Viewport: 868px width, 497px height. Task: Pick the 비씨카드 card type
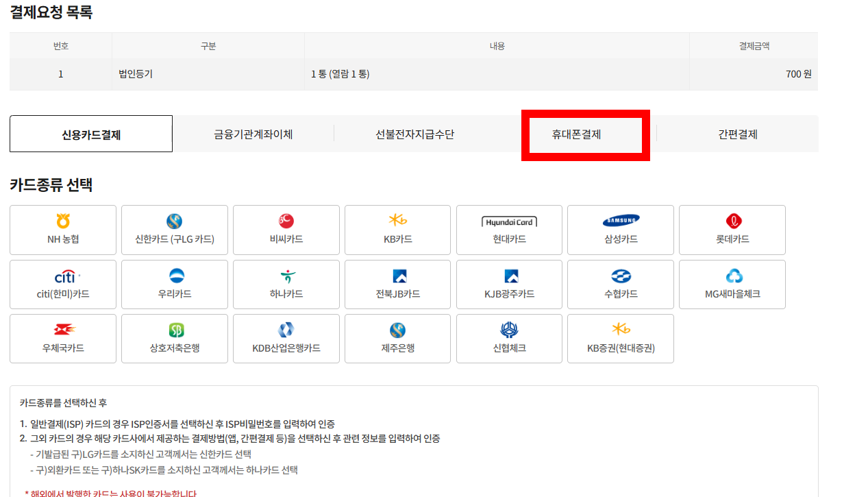(286, 230)
